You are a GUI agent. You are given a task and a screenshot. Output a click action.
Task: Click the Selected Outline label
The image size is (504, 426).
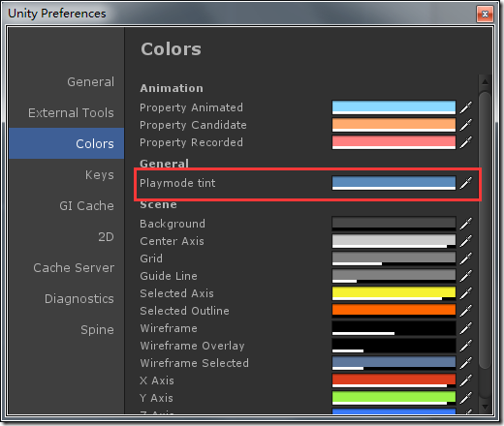pyautogui.click(x=184, y=311)
